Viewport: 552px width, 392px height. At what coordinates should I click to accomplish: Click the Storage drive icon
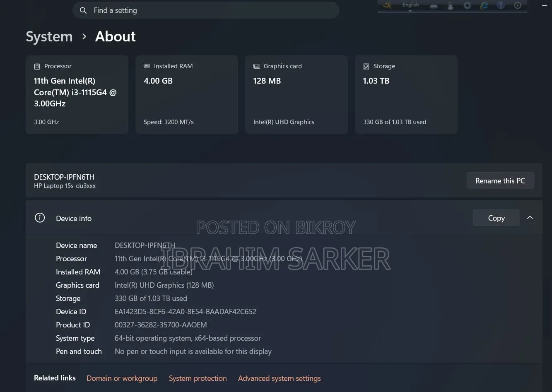(x=366, y=66)
